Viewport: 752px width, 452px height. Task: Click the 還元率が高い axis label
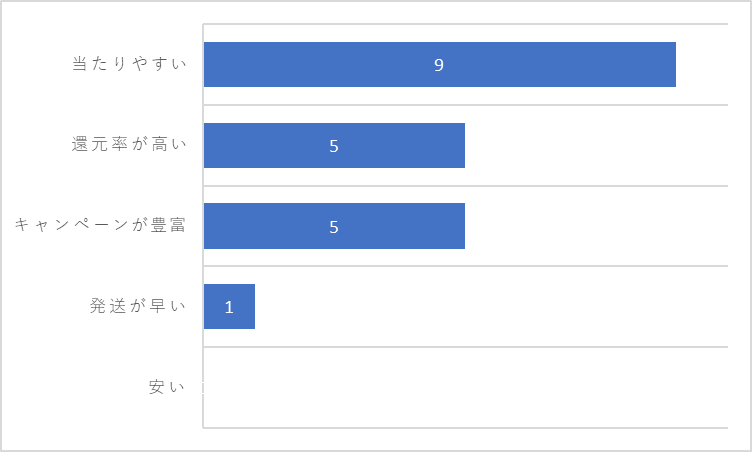[129, 144]
